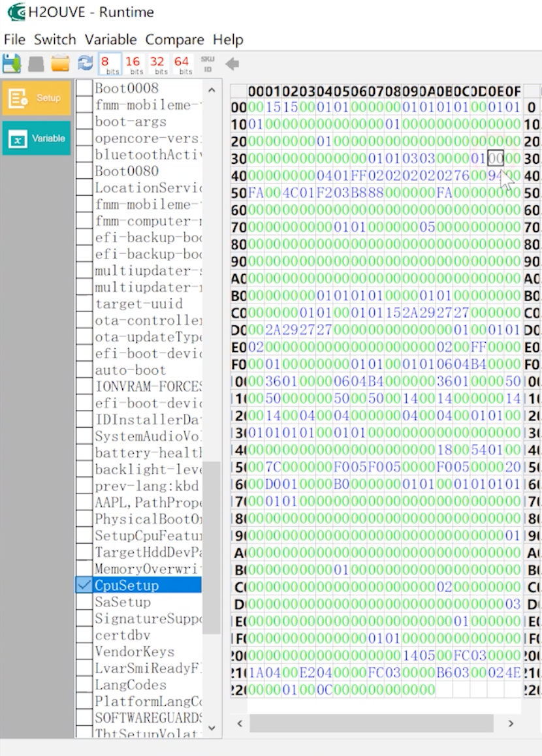Click the variable list vertical scrollbar thumb
This screenshot has height=756, width=542.
(x=212, y=547)
